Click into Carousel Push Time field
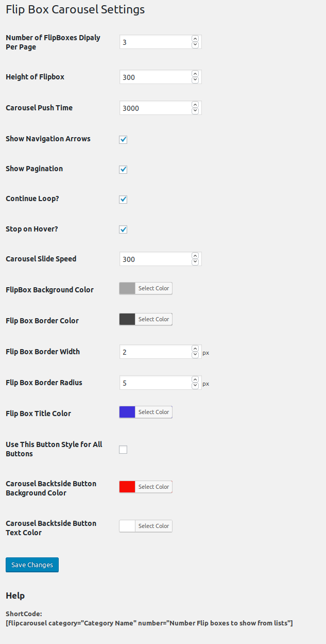Image resolution: width=326 pixels, height=644 pixels. (155, 108)
